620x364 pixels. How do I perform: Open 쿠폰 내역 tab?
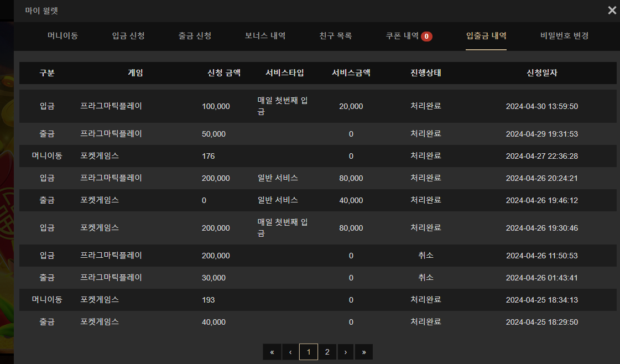coord(402,35)
